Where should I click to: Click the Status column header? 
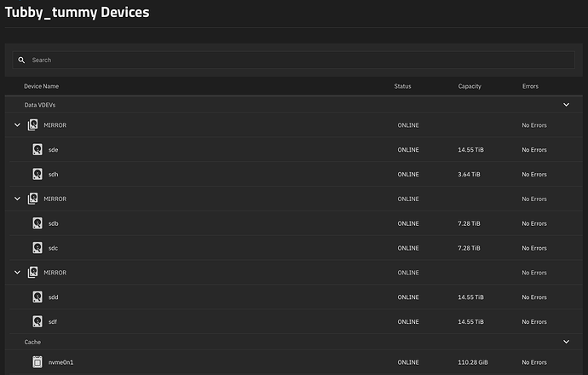tap(402, 86)
